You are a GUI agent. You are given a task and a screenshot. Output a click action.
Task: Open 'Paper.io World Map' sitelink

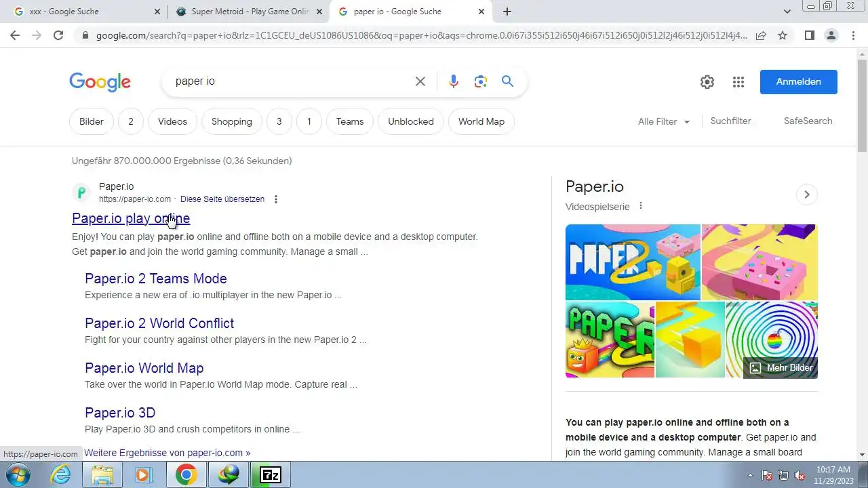click(144, 368)
